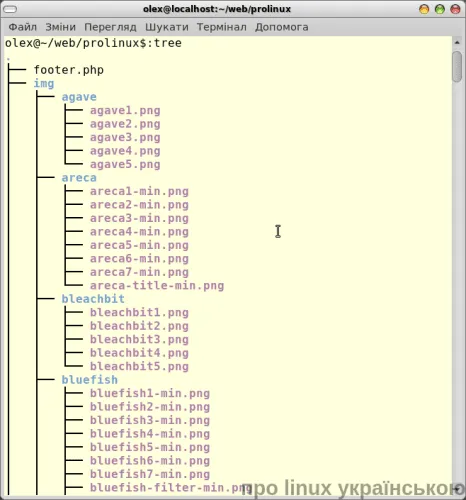Image resolution: width=466 pixels, height=500 pixels.
Task: Maximize the terminal window
Action: coord(440,9)
